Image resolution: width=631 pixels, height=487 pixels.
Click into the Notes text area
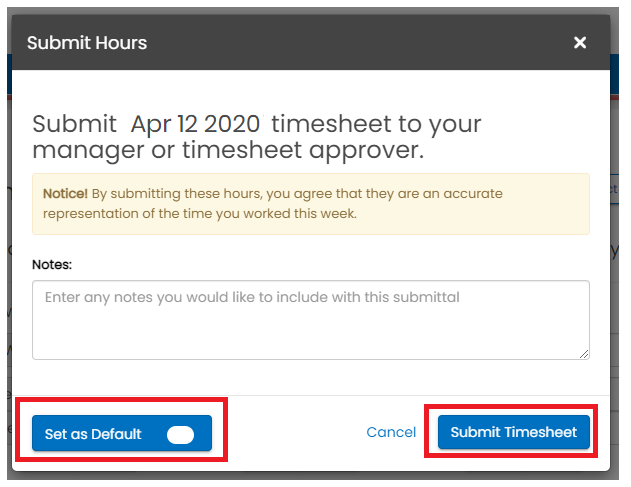tap(310, 319)
